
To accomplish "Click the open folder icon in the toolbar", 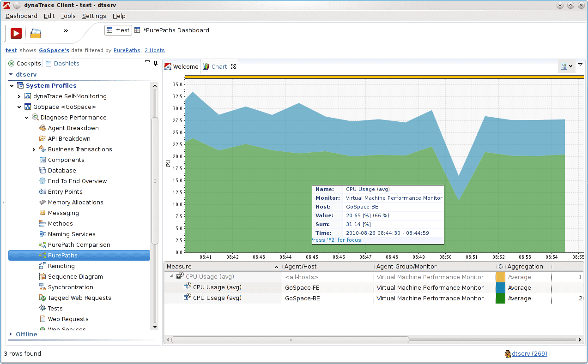I will pyautogui.click(x=36, y=33).
